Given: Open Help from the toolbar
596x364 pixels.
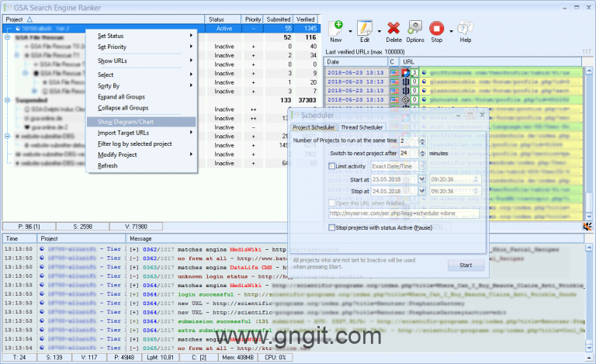Looking at the screenshot, I should point(466,29).
